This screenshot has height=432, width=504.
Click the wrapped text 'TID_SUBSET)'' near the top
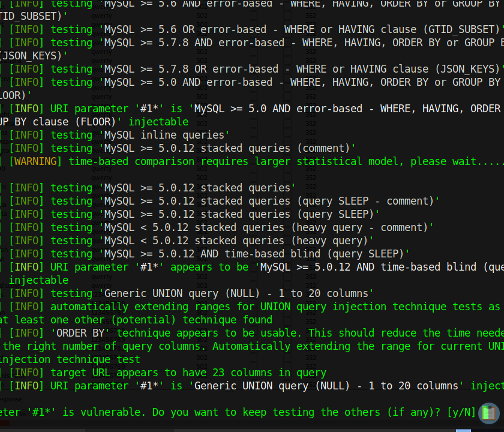(x=34, y=16)
